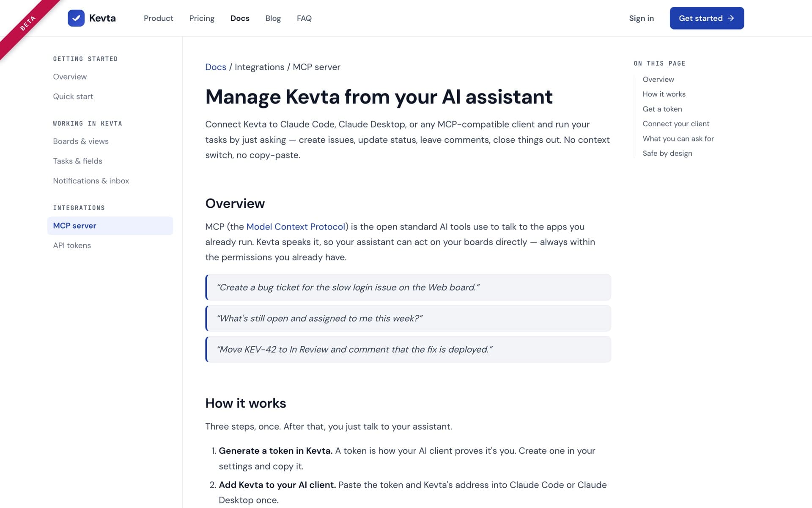The width and height of the screenshot is (812, 508).
Task: Click the Get started button
Action: point(707,18)
